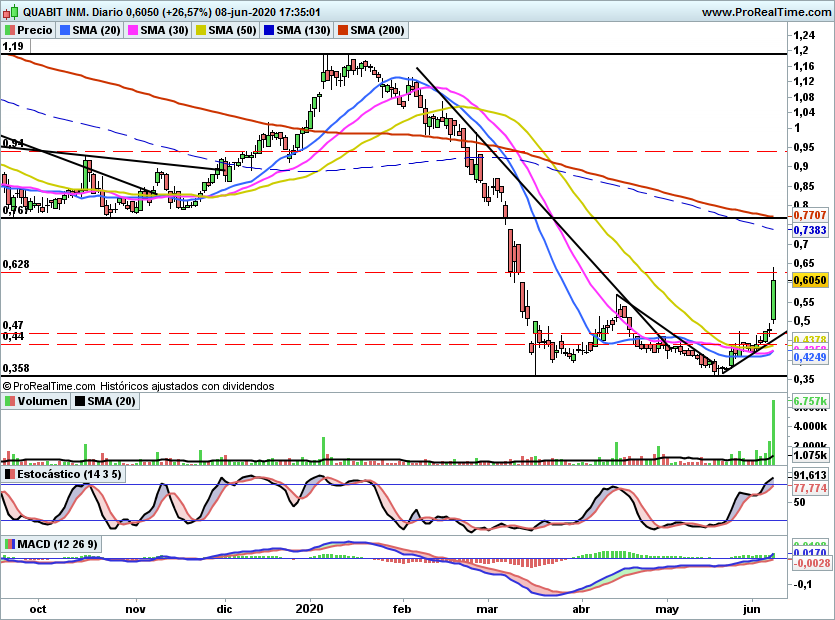Select the SMA (200) legend label
Viewport: 835px width, 620px height.
click(377, 30)
